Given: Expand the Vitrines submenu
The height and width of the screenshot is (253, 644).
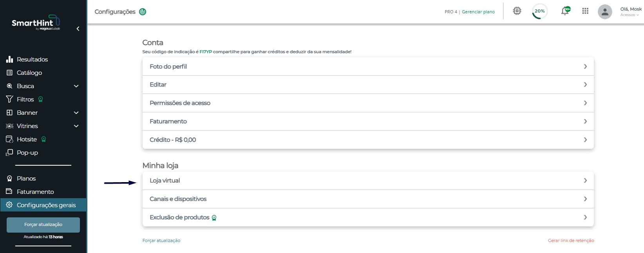Looking at the screenshot, I should point(76,126).
